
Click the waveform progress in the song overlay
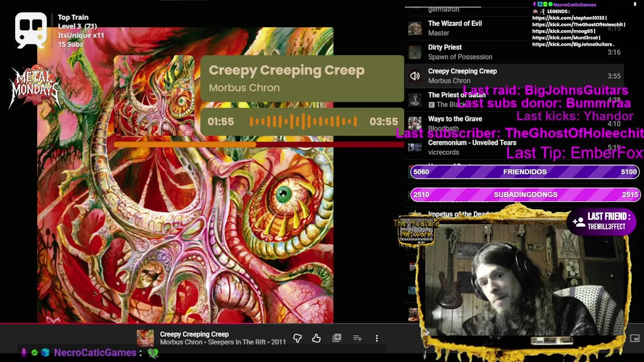[x=303, y=122]
